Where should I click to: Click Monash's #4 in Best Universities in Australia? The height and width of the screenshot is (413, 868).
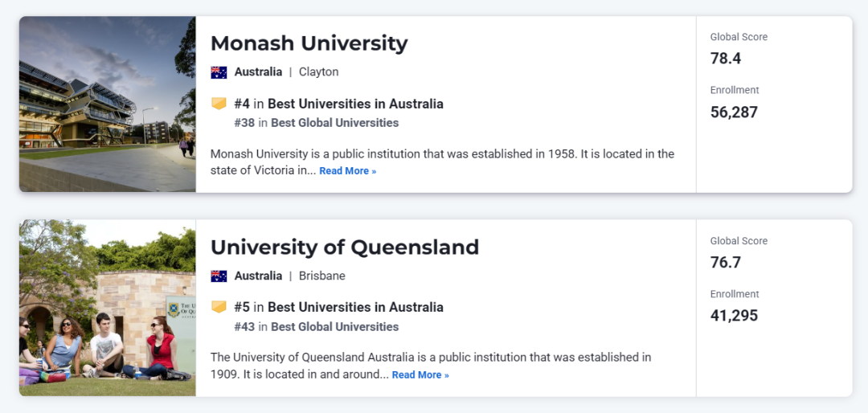click(338, 104)
